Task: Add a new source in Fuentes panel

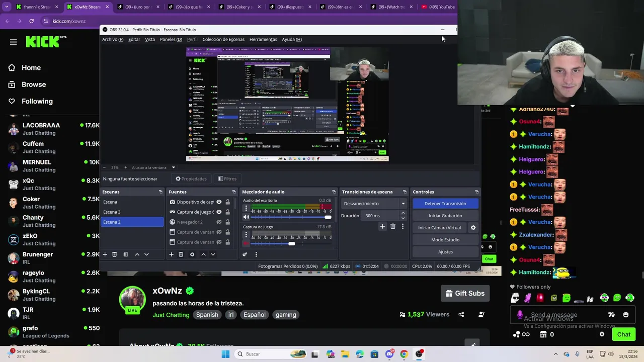Action: click(171, 254)
